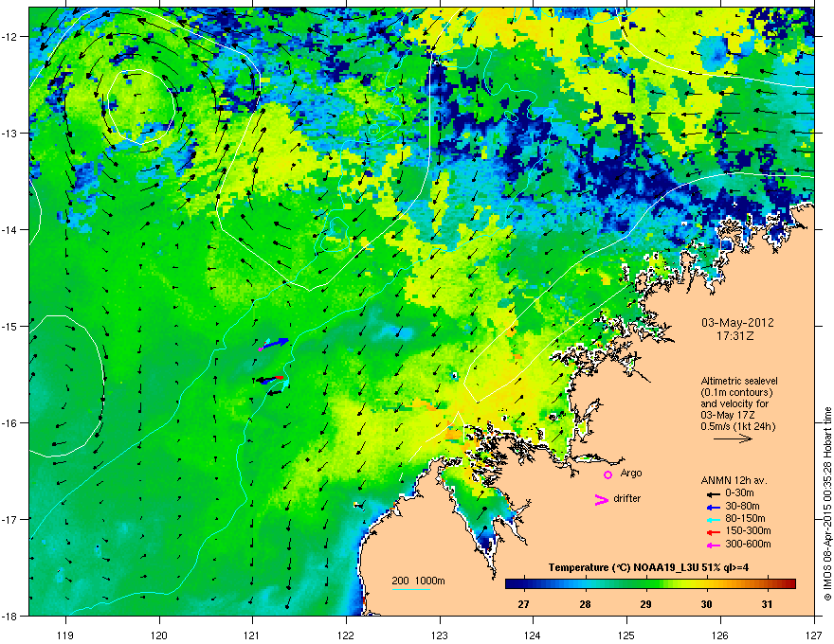Select the black 0-30m arrow legend symbol
This screenshot has height=644, width=834.
pos(714,494)
